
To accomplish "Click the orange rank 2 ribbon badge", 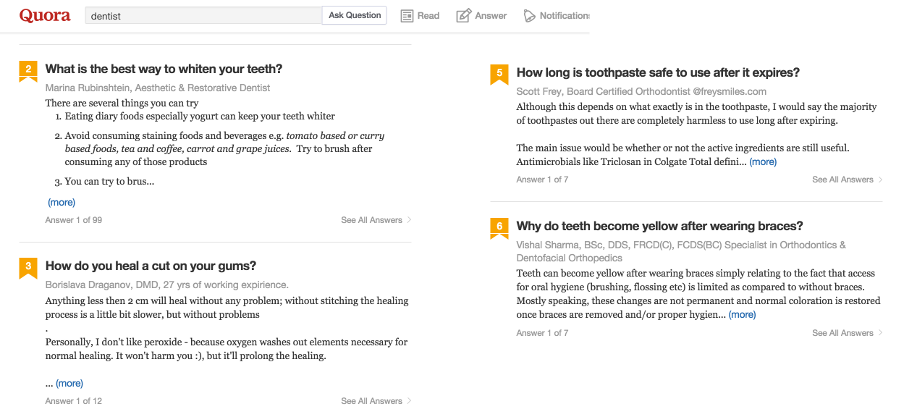I will click(x=28, y=72).
